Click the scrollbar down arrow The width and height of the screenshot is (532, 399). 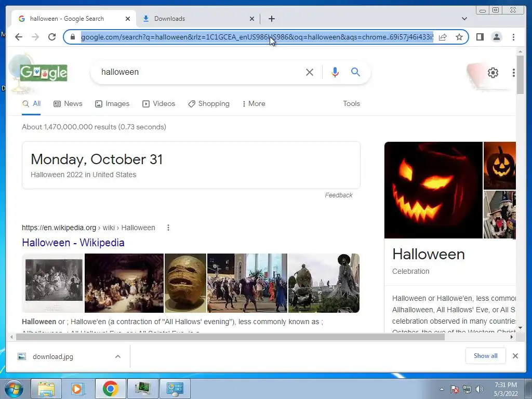click(520, 328)
